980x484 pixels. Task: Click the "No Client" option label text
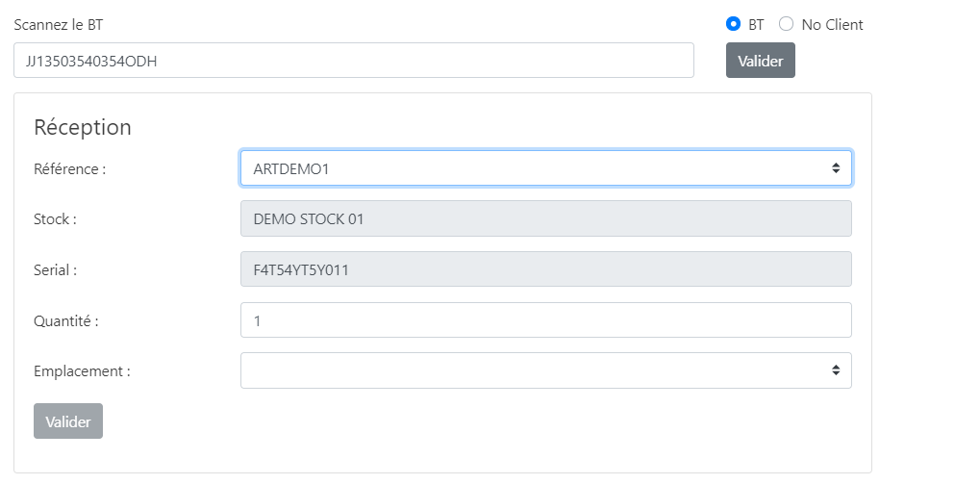click(832, 24)
